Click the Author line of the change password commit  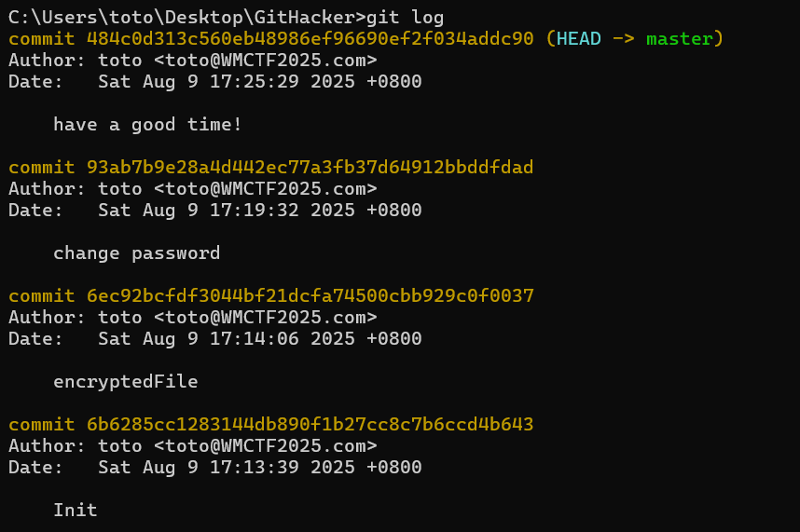coord(192,189)
